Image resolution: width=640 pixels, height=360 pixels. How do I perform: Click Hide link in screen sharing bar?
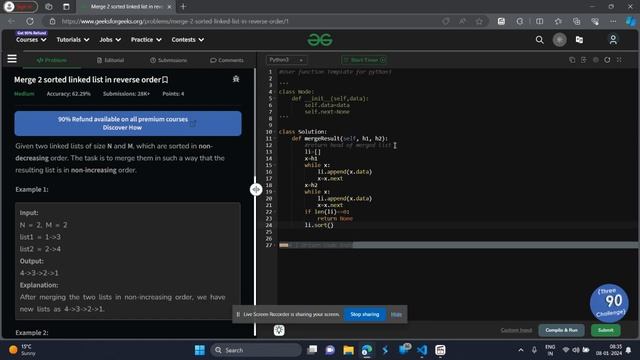(x=396, y=314)
